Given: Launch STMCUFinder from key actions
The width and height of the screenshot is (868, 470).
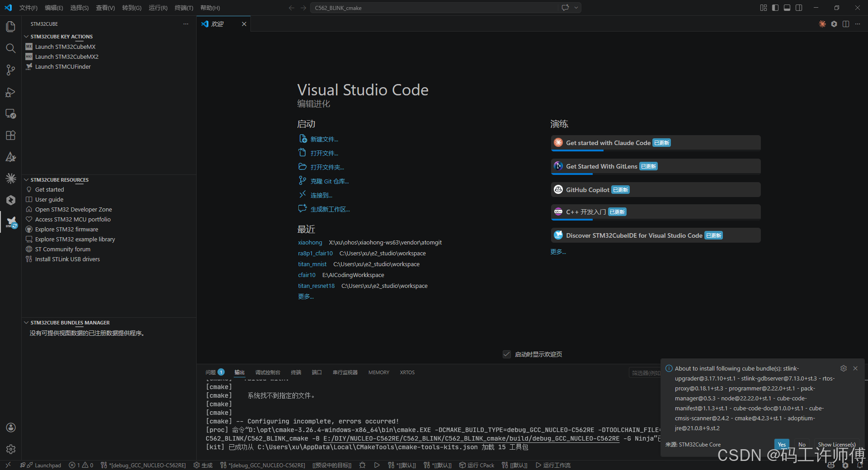Looking at the screenshot, I should (x=63, y=66).
